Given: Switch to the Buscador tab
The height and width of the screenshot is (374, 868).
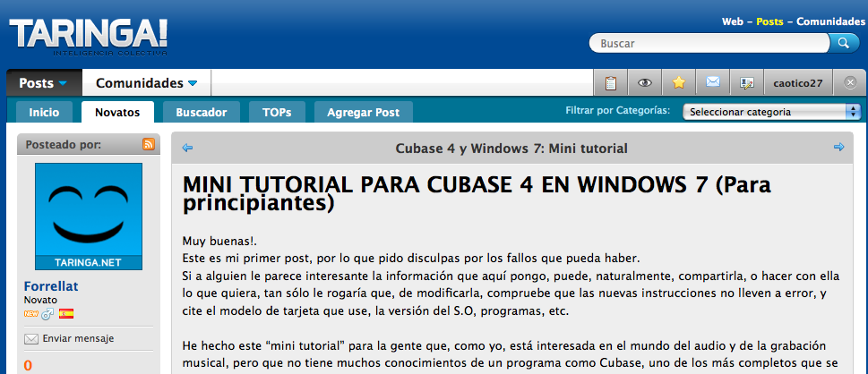Looking at the screenshot, I should (202, 113).
